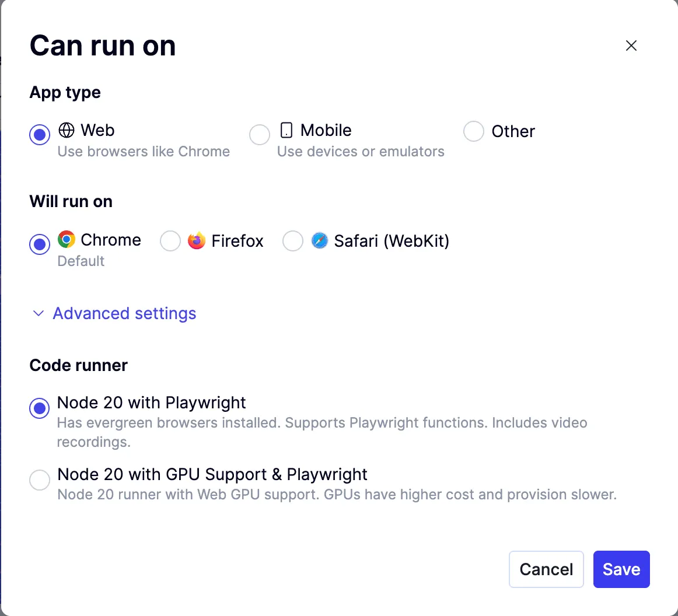Select the Safari (WebKit) radio button

pos(293,241)
